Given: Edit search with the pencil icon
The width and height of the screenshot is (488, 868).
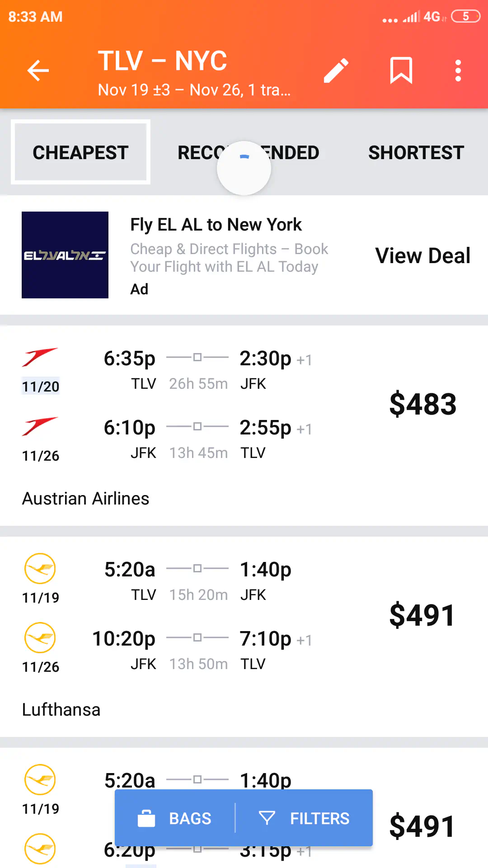Looking at the screenshot, I should tap(336, 71).
